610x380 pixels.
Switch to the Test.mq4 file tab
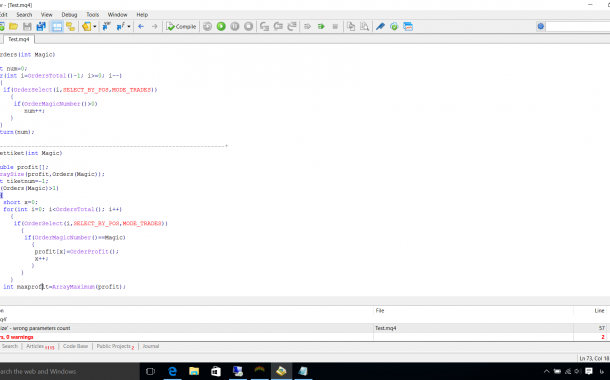pos(19,39)
